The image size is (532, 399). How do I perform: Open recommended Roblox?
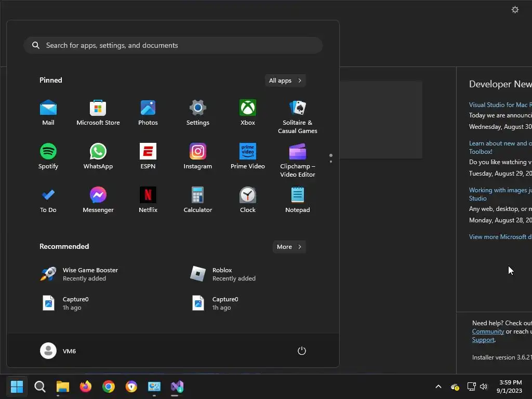coord(223,274)
